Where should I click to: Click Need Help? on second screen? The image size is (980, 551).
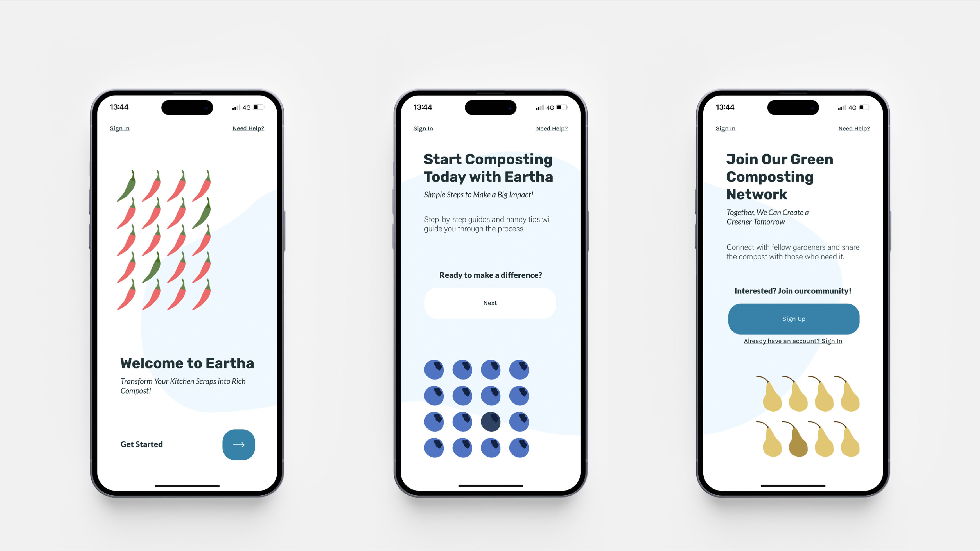click(551, 128)
